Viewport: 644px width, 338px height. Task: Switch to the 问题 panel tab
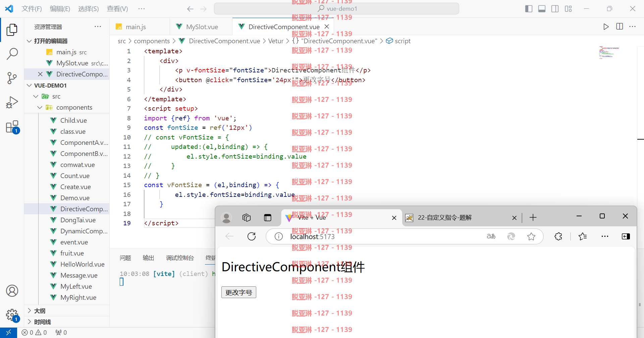pos(125,258)
